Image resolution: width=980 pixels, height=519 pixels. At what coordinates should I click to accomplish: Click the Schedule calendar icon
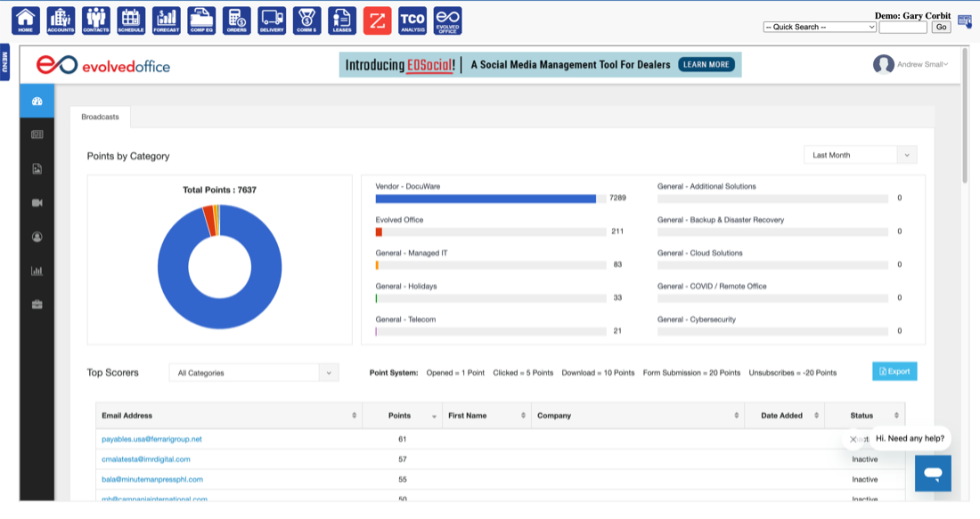131,20
